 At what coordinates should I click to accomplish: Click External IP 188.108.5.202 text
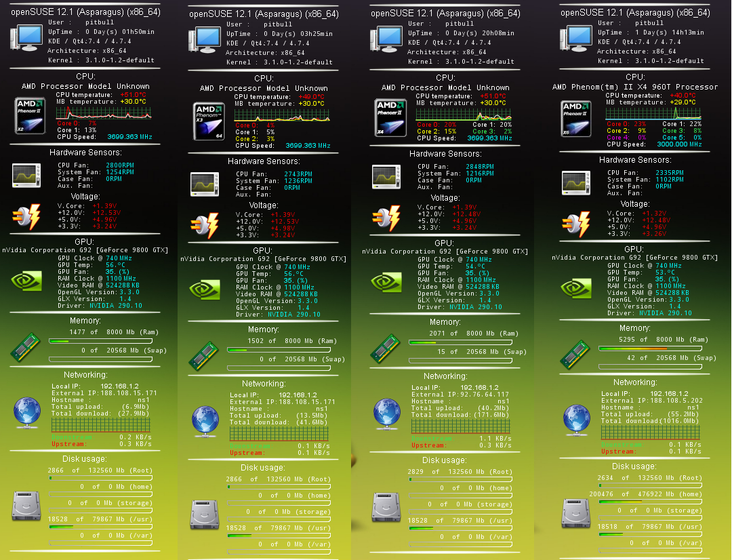coord(652,401)
